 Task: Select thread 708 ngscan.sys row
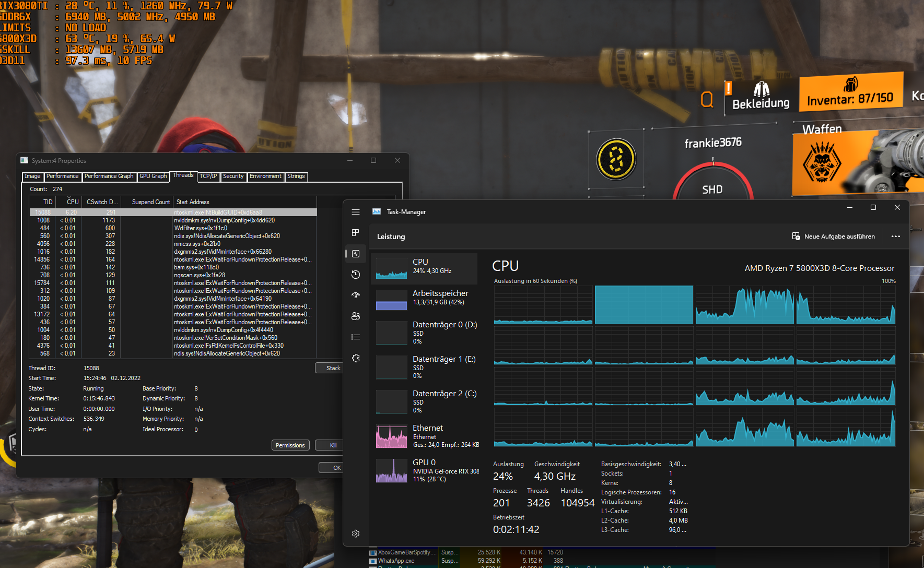point(173,275)
